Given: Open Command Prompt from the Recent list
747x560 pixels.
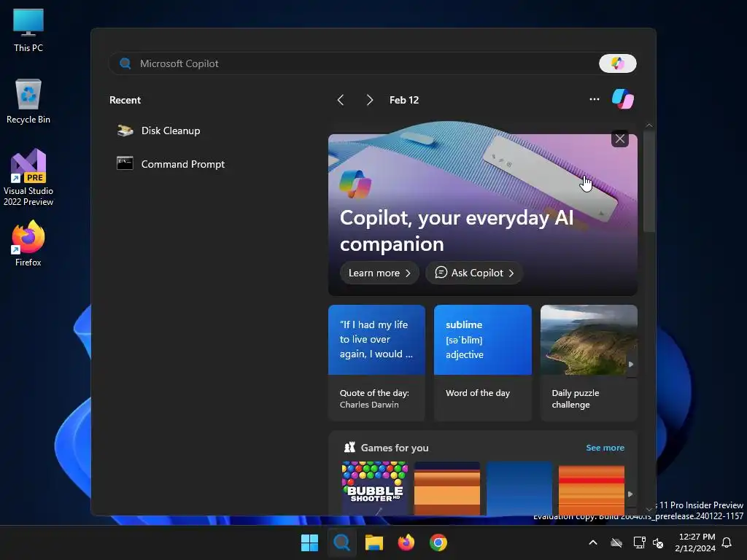Looking at the screenshot, I should [x=171, y=164].
